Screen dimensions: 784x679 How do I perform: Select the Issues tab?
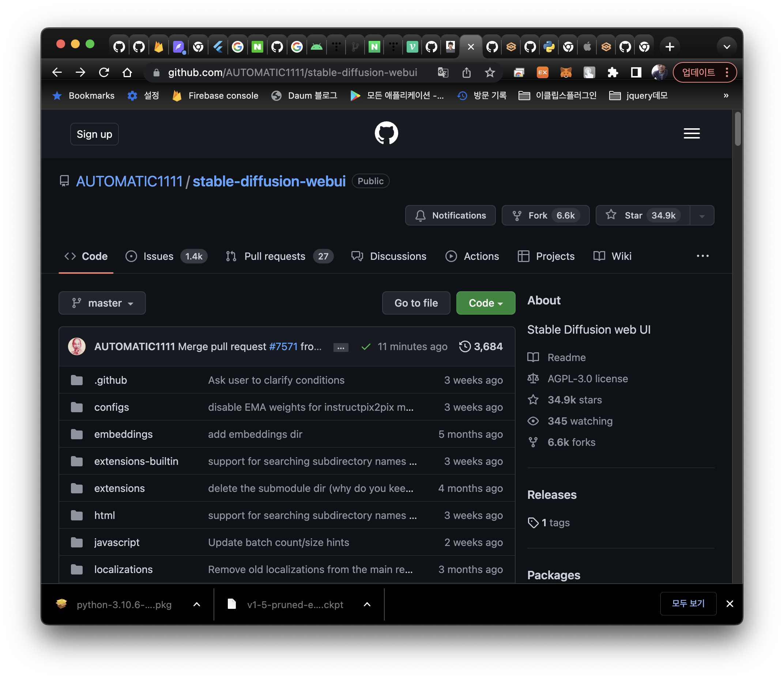point(166,256)
